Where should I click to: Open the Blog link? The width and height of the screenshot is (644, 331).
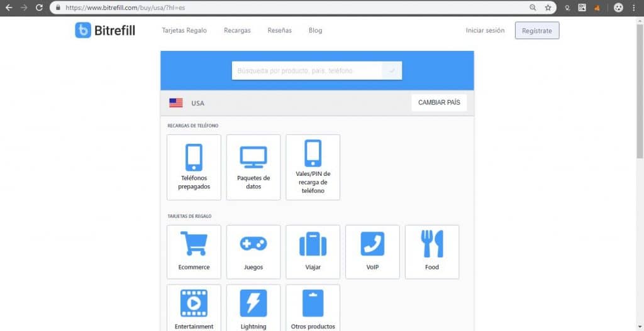point(316,30)
